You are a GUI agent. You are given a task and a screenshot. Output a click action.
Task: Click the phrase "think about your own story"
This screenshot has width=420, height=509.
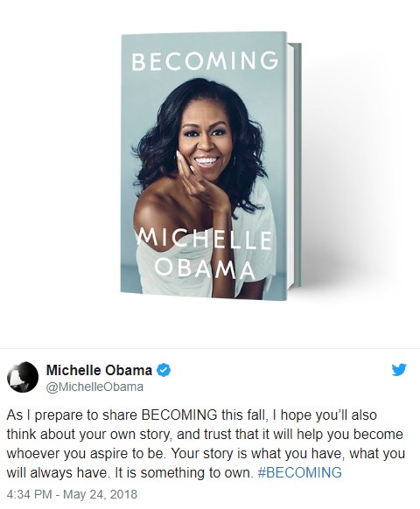click(x=88, y=435)
